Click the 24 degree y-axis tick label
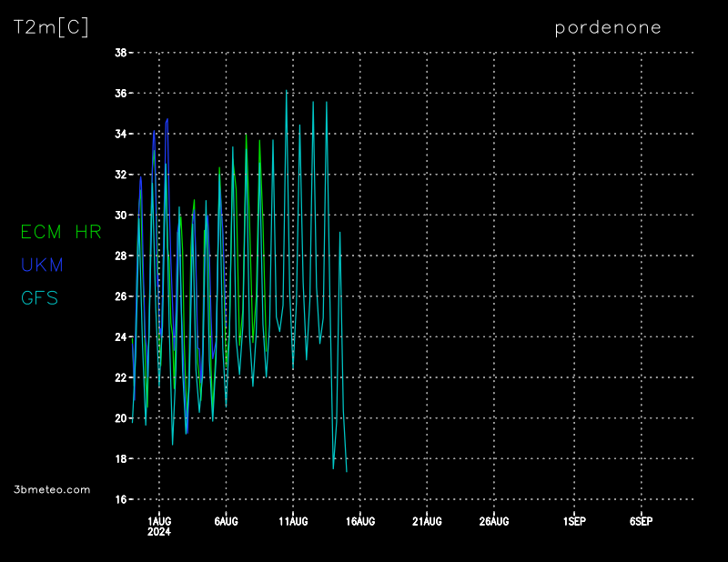Image resolution: width=728 pixels, height=562 pixels. tap(120, 337)
